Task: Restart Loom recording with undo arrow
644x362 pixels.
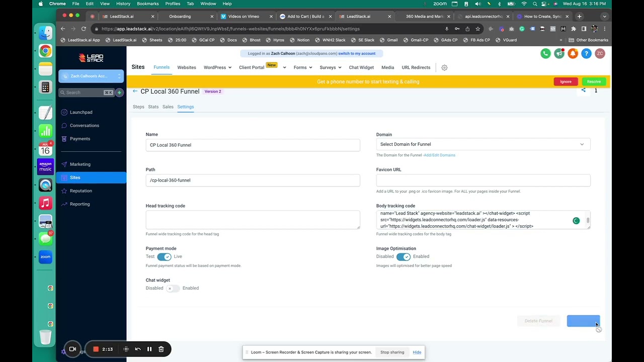Action: coord(138,349)
